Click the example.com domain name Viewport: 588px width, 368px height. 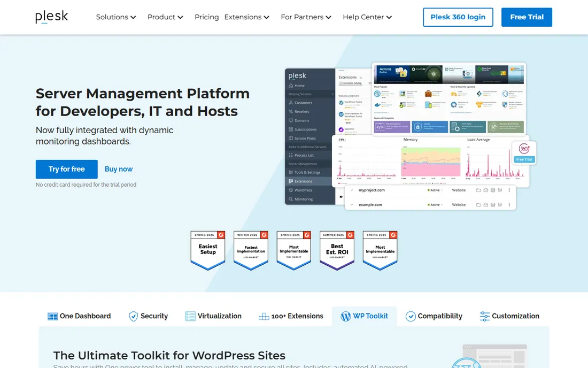point(370,205)
